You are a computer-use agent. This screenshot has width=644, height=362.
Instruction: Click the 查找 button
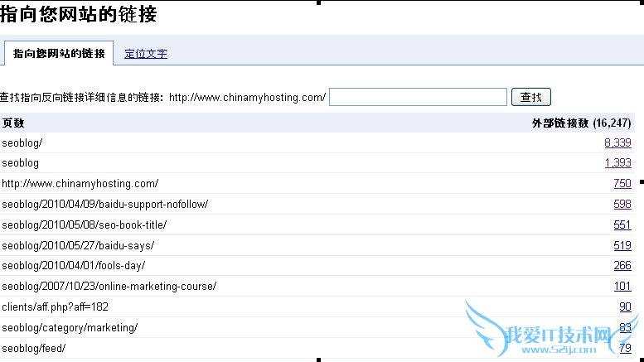pyautogui.click(x=531, y=97)
